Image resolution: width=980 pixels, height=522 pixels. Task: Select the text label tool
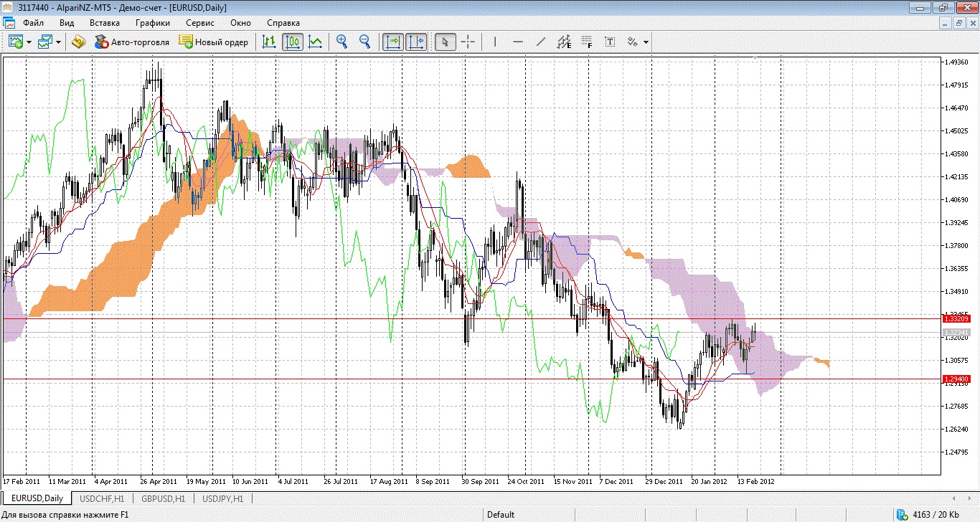click(610, 42)
